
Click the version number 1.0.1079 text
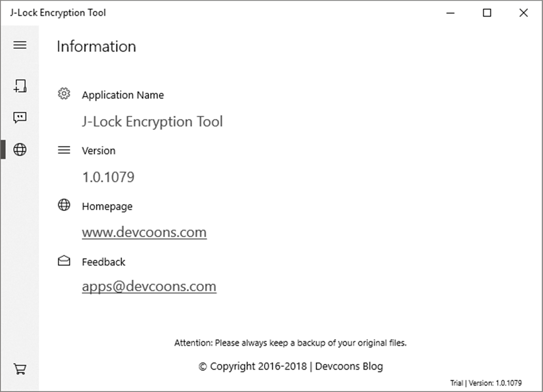[108, 177]
